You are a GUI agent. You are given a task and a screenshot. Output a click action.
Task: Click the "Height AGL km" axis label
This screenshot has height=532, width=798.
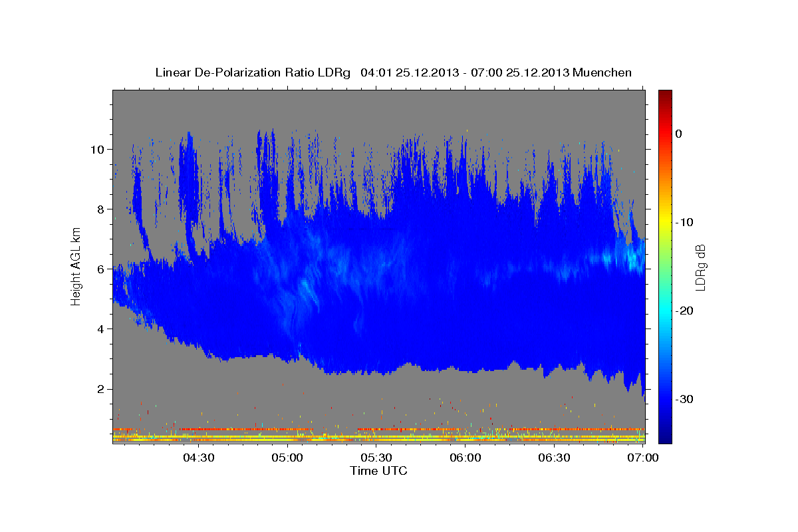[76, 267]
